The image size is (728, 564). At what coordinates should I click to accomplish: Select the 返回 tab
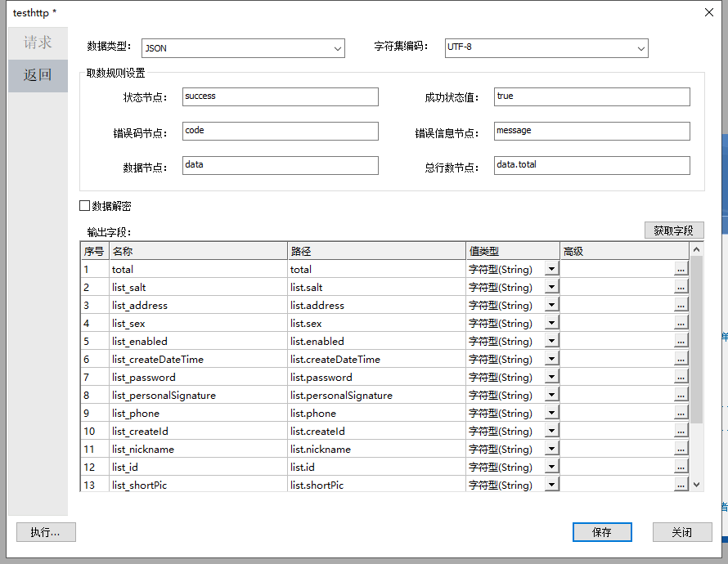[38, 75]
